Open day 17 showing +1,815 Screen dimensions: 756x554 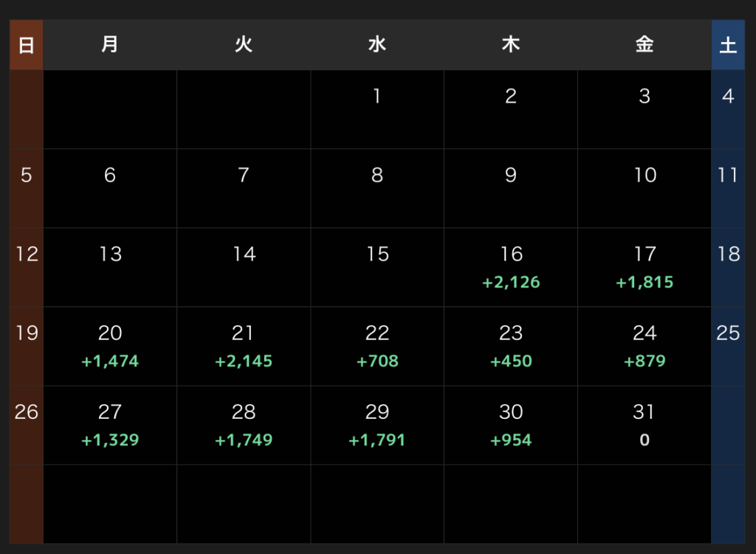pos(644,267)
